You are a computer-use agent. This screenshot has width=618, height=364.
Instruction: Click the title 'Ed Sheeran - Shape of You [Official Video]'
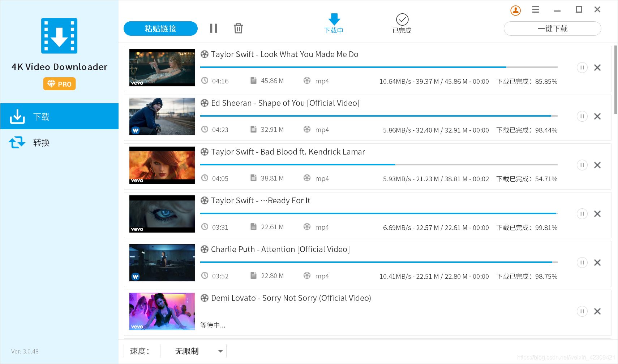click(x=285, y=103)
